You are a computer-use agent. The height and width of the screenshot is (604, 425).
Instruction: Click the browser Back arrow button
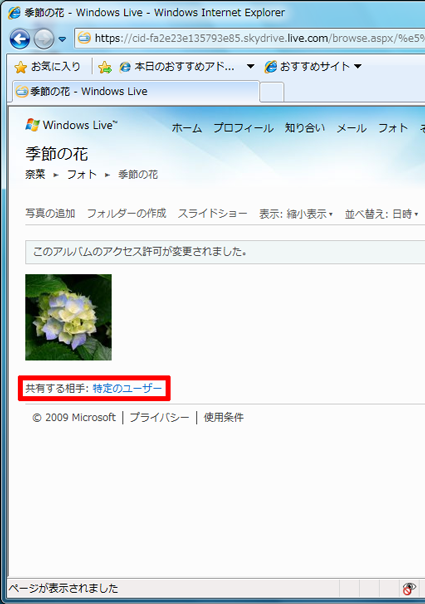click(x=20, y=39)
